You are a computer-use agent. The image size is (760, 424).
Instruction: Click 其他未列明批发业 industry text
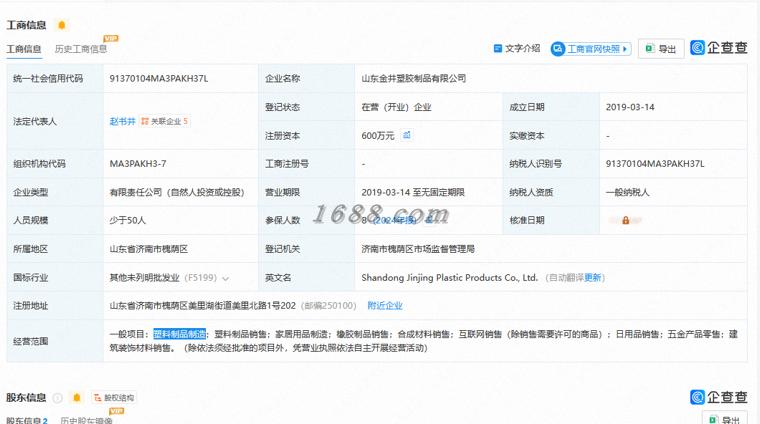(x=144, y=278)
